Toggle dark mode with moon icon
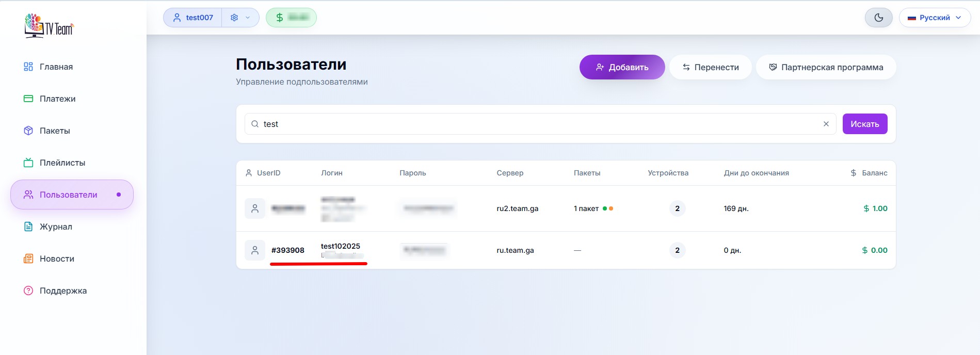The height and width of the screenshot is (355, 980). [878, 18]
